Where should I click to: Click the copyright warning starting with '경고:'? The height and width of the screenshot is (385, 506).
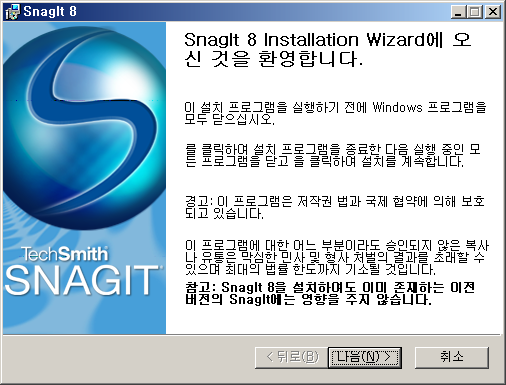tap(334, 207)
